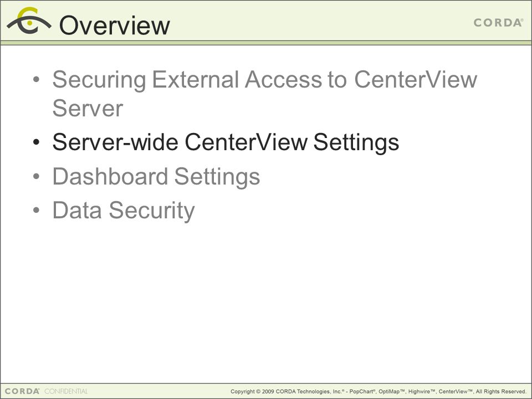
Task: Click the word Server on the wrapped line
Action: pos(88,109)
